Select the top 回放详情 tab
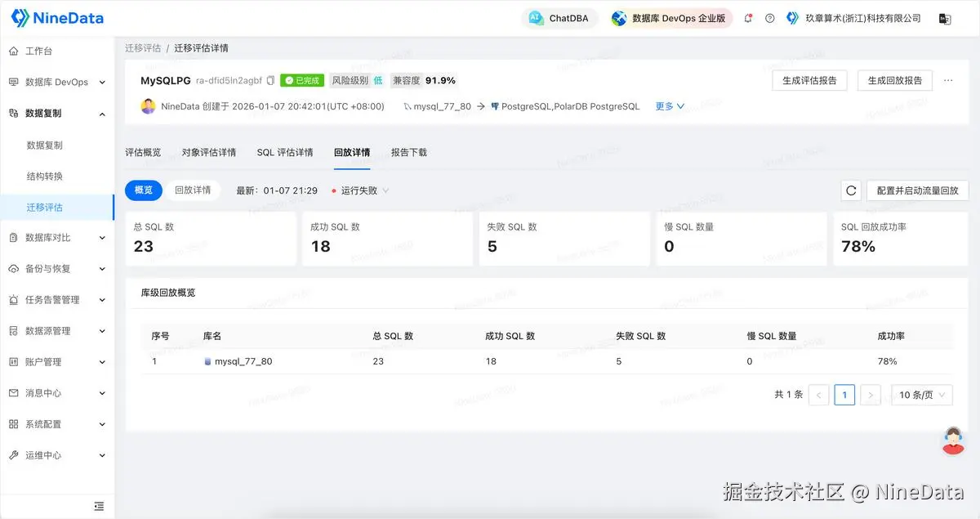 pyautogui.click(x=352, y=152)
